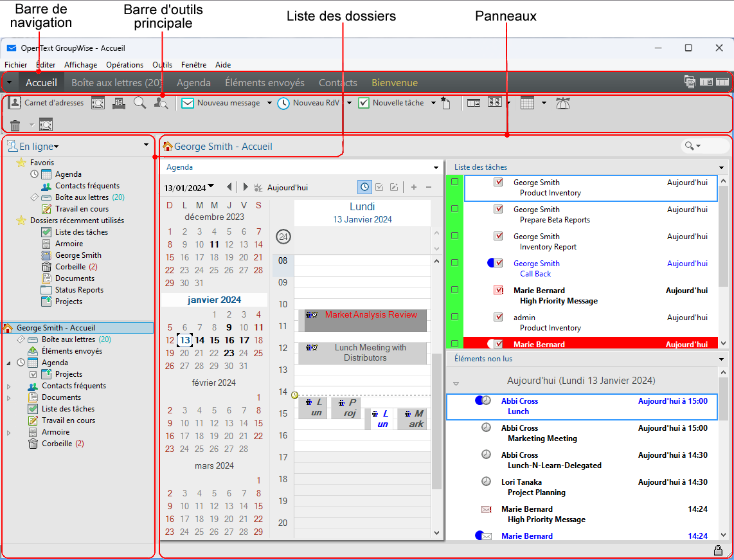This screenshot has height=560, width=734.
Task: Open the Fichier menu
Action: pos(16,64)
